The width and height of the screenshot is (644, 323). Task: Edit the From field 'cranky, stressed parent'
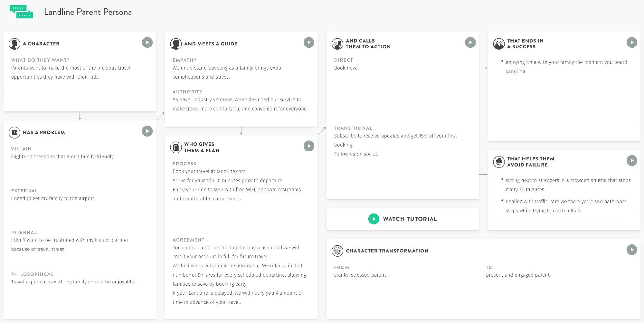point(360,275)
